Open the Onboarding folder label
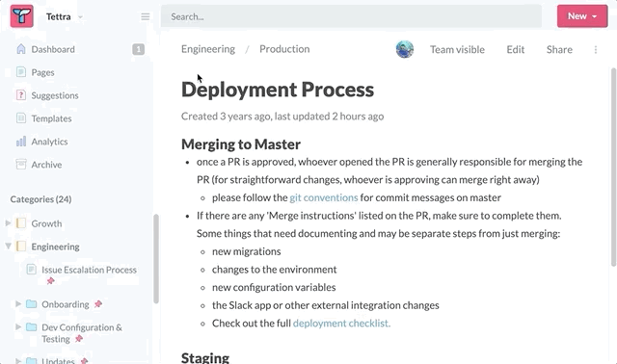This screenshot has width=617, height=364. coord(66,304)
